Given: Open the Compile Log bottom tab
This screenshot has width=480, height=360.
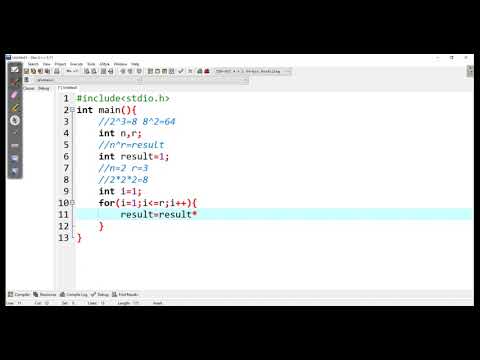Looking at the screenshot, I should 74,294.
